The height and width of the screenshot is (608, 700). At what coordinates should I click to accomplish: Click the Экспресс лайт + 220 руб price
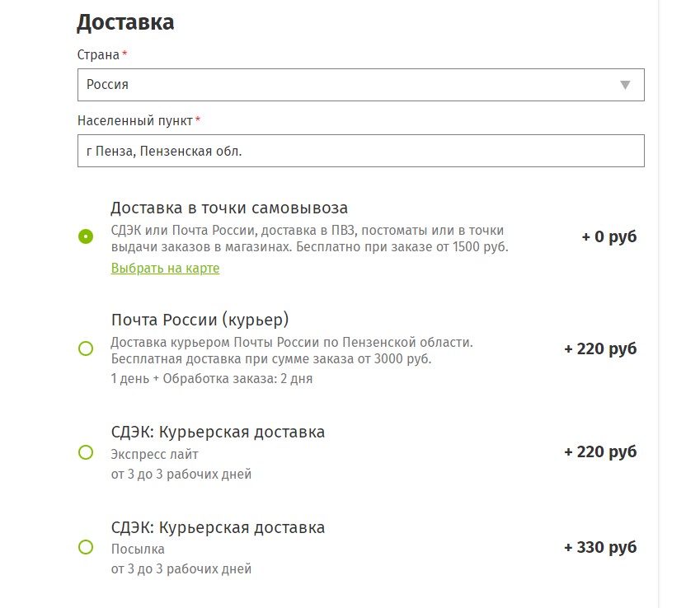(x=600, y=451)
